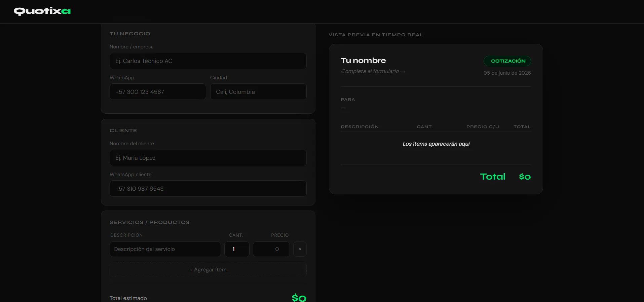Click the 'Total estimado' label
Viewport: 644px width, 302px height.
128,298
